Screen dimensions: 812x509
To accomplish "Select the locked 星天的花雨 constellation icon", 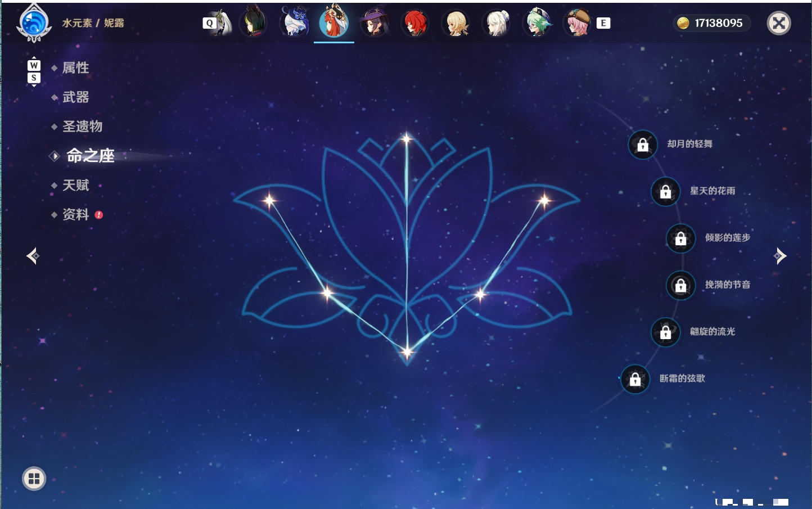I will pos(665,191).
